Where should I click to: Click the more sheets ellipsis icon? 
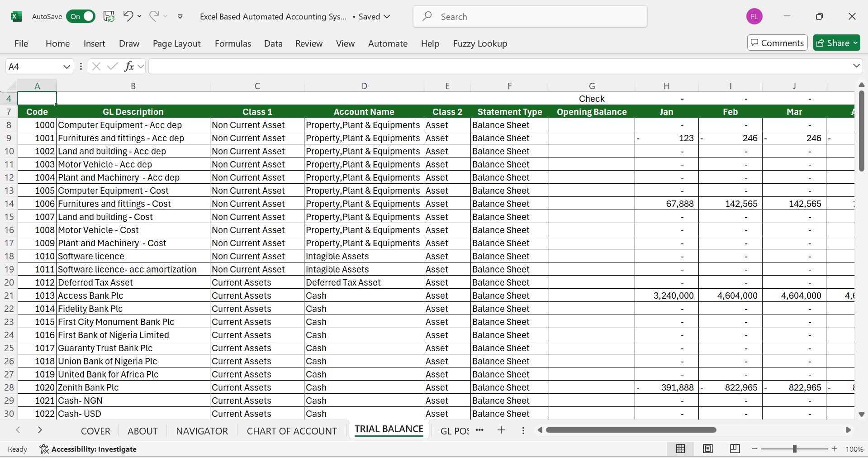(x=479, y=430)
